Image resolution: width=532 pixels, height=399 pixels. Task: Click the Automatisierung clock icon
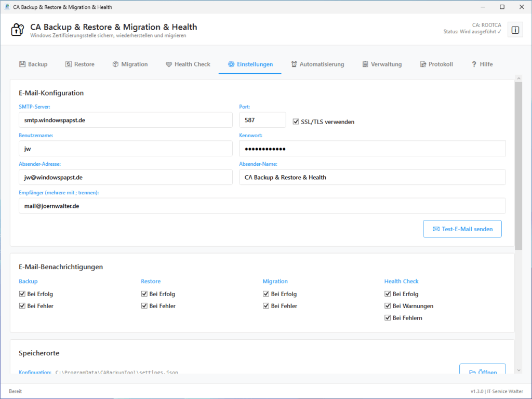(x=294, y=64)
